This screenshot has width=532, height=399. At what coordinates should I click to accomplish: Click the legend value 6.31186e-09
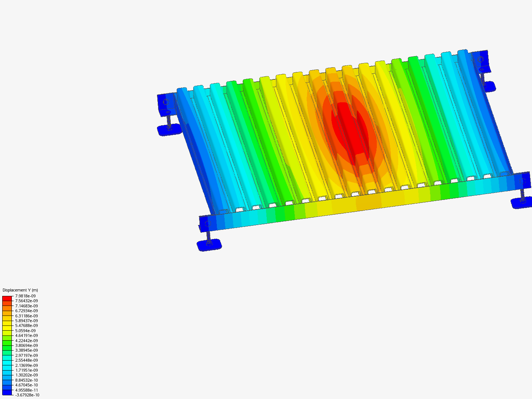click(26, 316)
